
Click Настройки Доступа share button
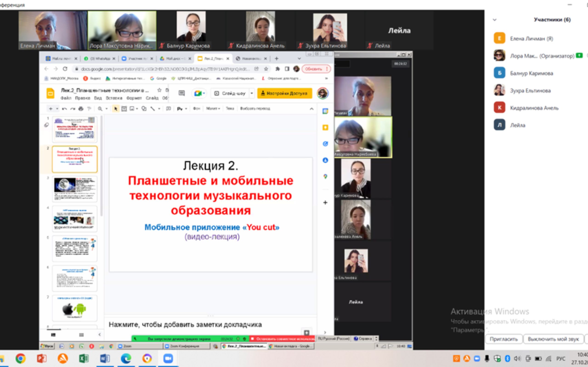pyautogui.click(x=285, y=93)
